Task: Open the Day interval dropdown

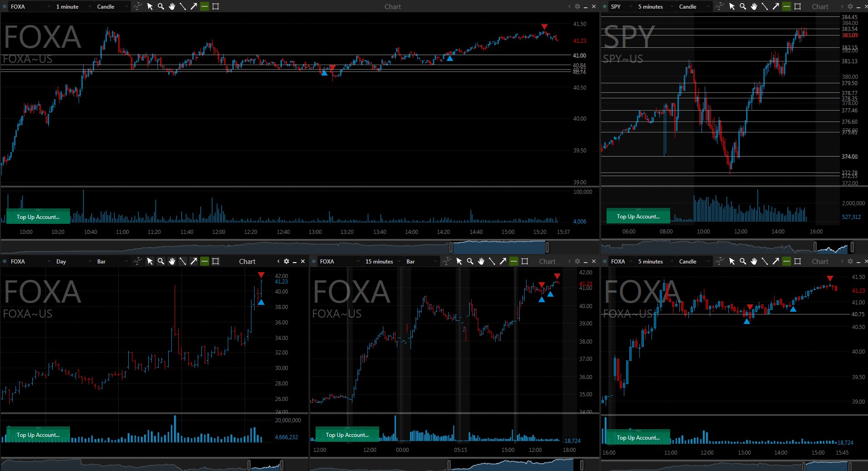Action: point(73,261)
